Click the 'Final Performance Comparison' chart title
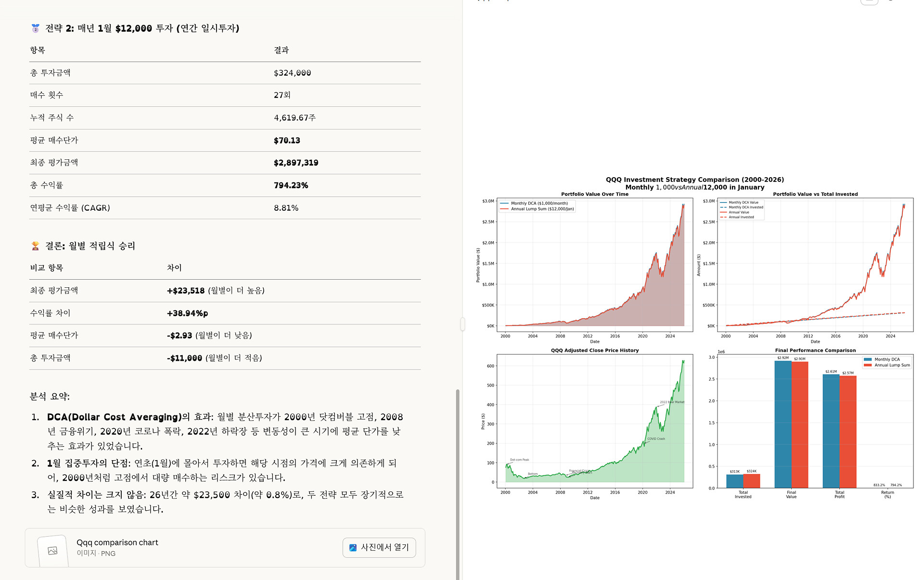This screenshot has width=924, height=580. pyautogui.click(x=815, y=350)
